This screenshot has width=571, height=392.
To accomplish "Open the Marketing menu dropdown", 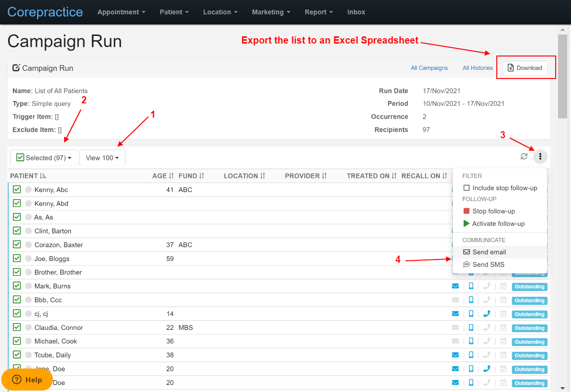I will pos(271,12).
